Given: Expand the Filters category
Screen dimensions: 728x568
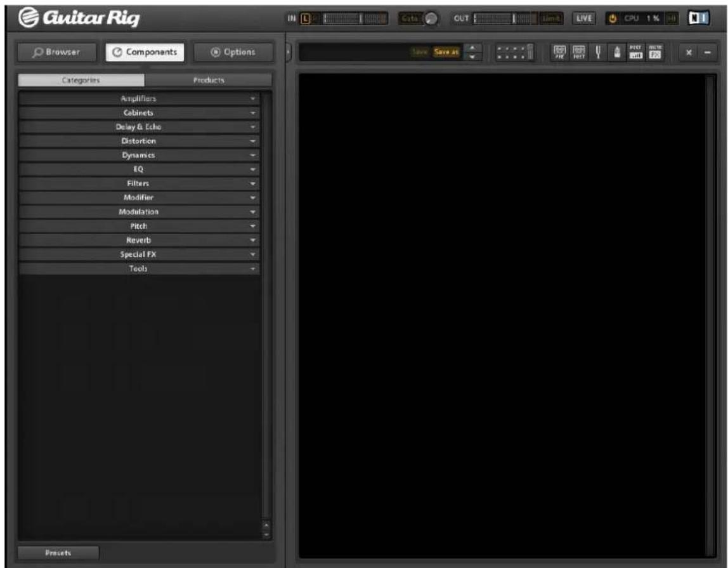Looking at the screenshot, I should point(139,183).
